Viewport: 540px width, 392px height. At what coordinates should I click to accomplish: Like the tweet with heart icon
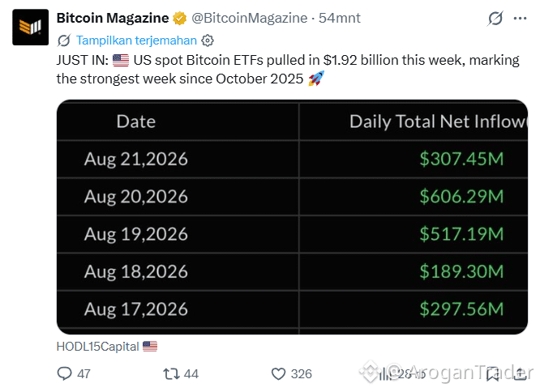point(278,373)
